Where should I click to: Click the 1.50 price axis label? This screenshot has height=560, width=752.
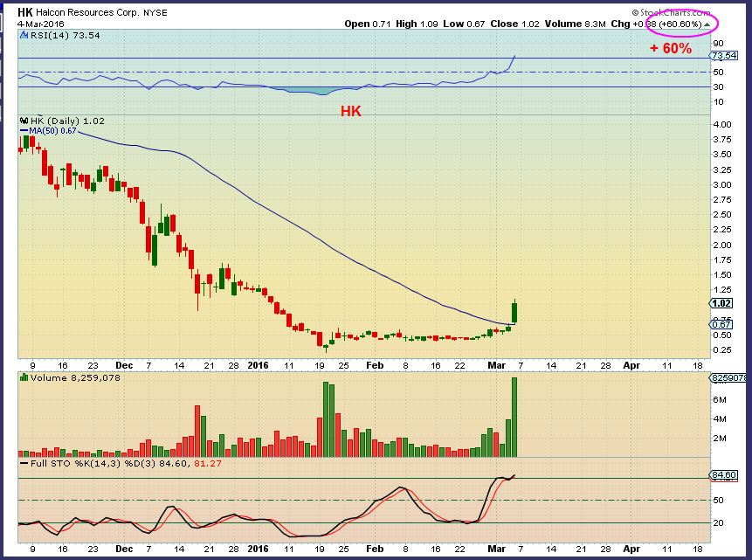click(722, 275)
